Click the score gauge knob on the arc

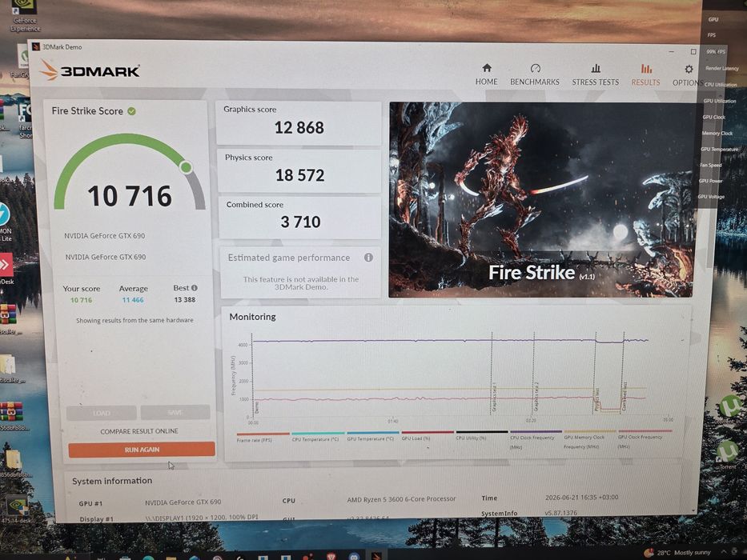tap(186, 167)
